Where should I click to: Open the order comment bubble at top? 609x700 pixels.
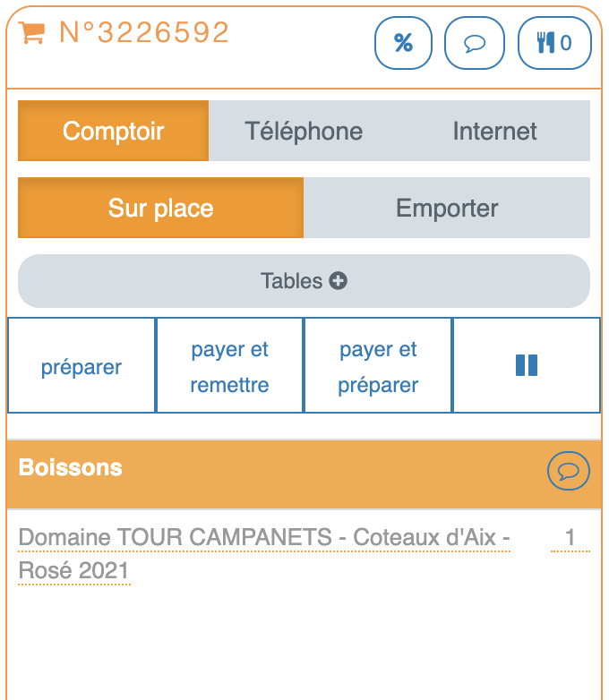point(475,43)
